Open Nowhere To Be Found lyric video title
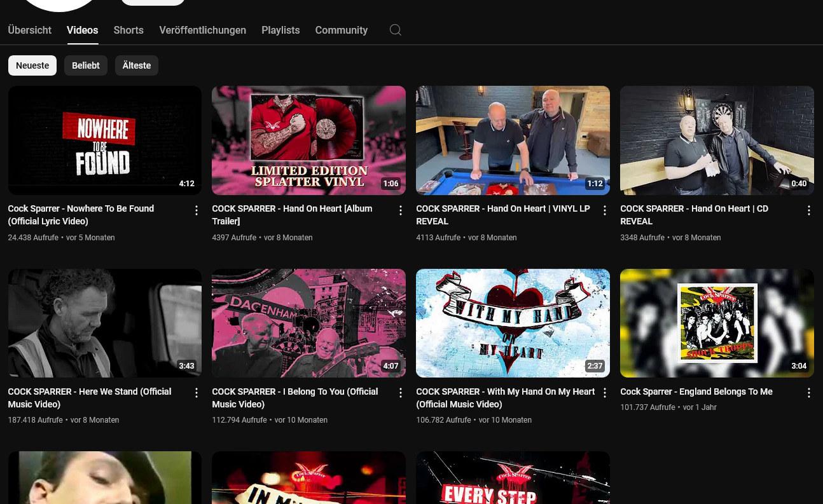The height and width of the screenshot is (504, 823). point(81,215)
